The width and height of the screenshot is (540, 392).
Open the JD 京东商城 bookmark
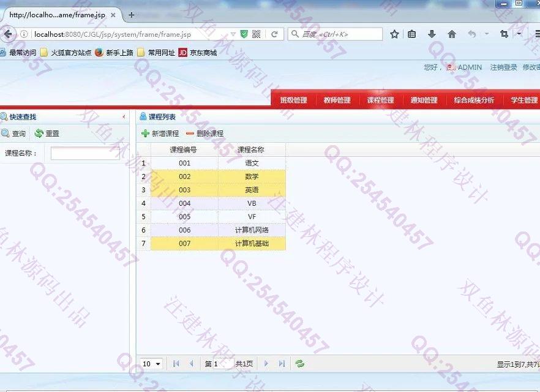[x=198, y=53]
